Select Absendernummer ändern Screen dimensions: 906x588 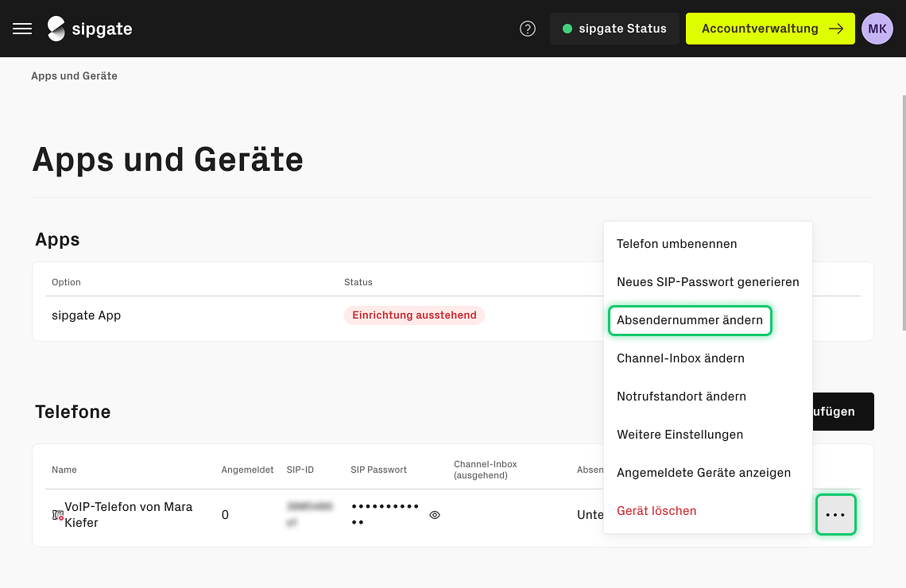coord(689,320)
